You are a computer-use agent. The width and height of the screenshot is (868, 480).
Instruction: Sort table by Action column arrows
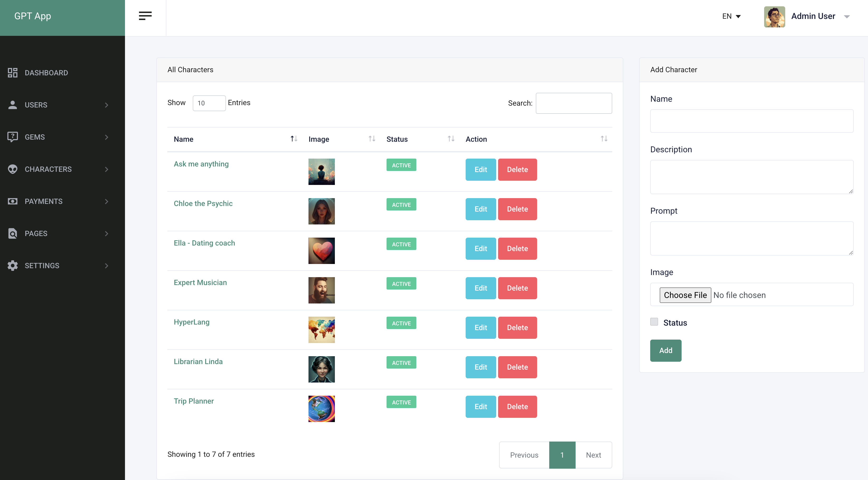(604, 139)
